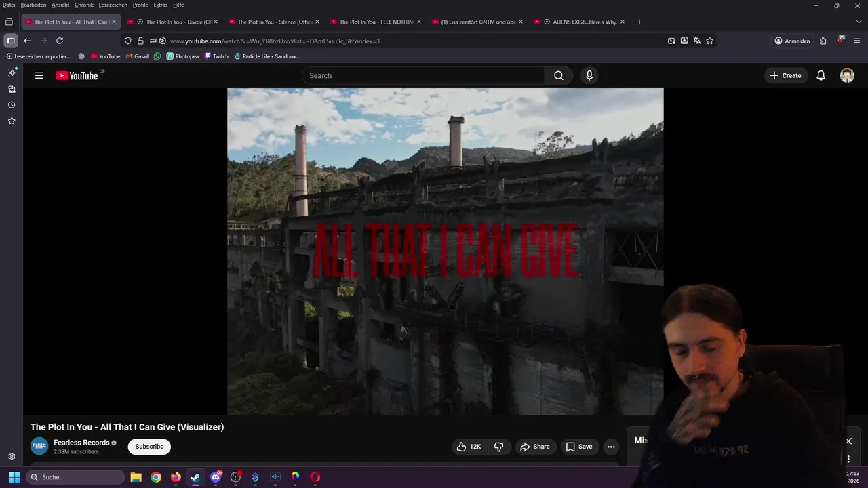This screenshot has height=488, width=868.
Task: Open the extensions puzzle icon
Action: [823, 41]
